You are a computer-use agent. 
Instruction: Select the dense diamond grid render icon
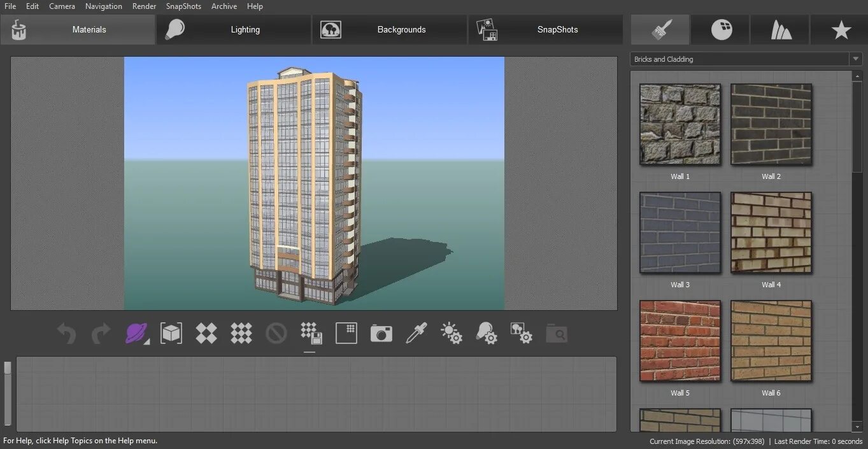point(241,333)
